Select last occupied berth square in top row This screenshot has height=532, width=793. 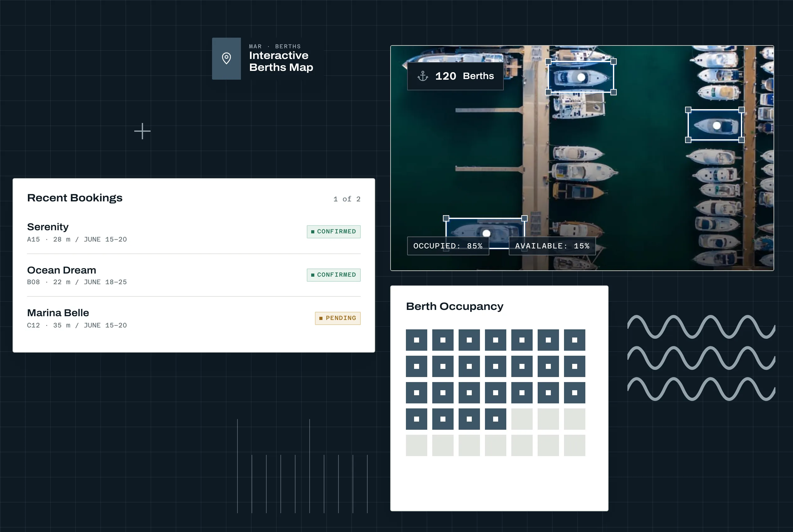pos(574,340)
